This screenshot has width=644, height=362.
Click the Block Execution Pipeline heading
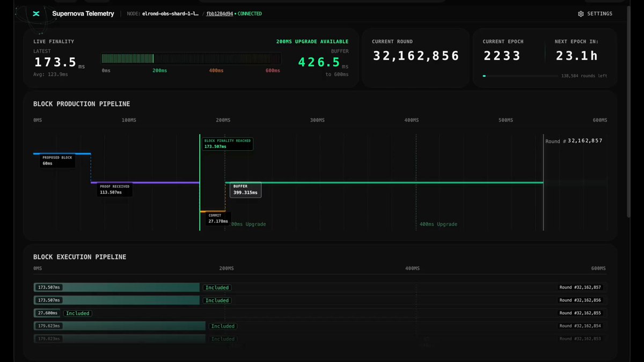pos(80,257)
